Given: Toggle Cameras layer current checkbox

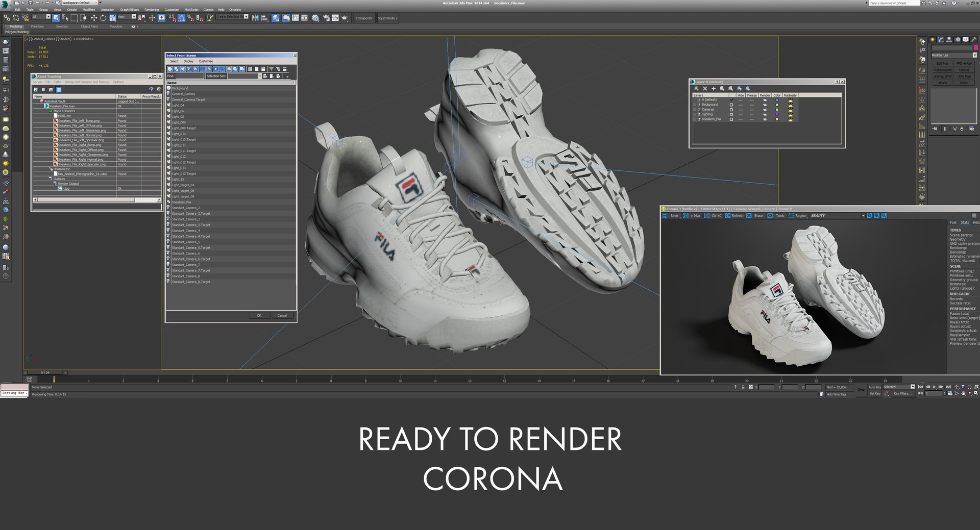Looking at the screenshot, I should (731, 110).
